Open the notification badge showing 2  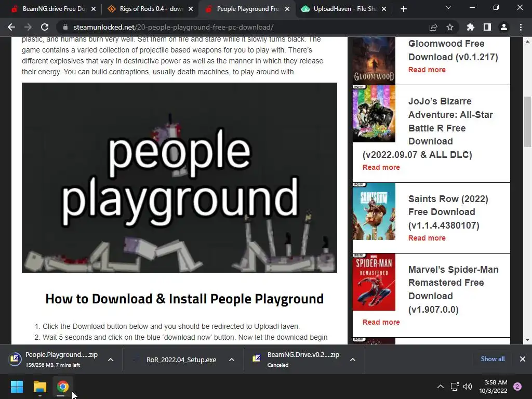[517, 387]
